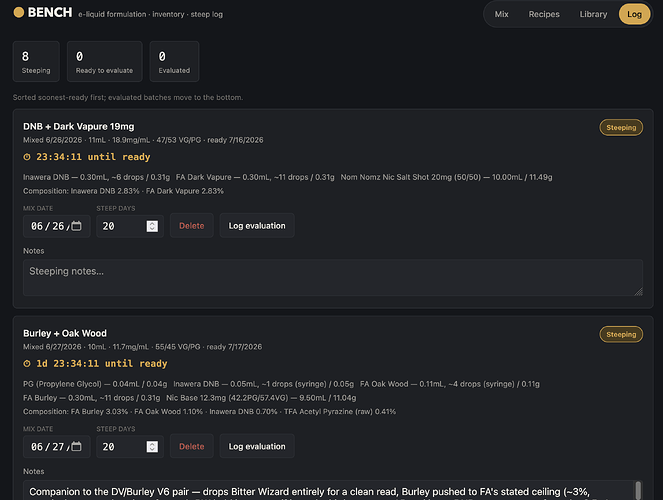The image size is (663, 500).
Task: Click clock icon beside 1d 23:34:11 countdown
Action: [x=27, y=364]
